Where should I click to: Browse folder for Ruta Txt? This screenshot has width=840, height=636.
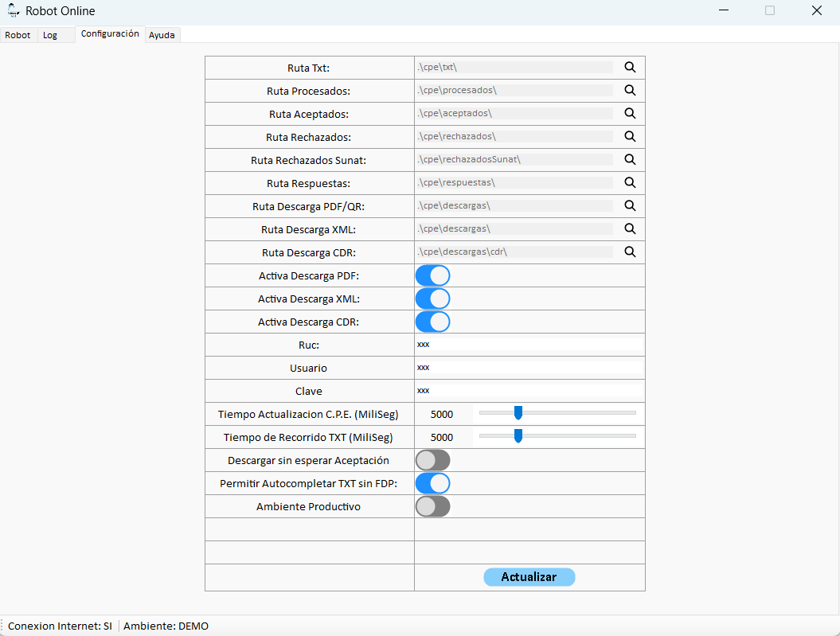tap(630, 68)
